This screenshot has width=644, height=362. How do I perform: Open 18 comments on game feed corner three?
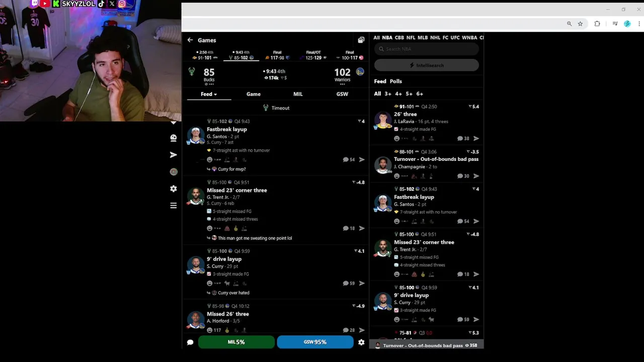pyautogui.click(x=349, y=228)
